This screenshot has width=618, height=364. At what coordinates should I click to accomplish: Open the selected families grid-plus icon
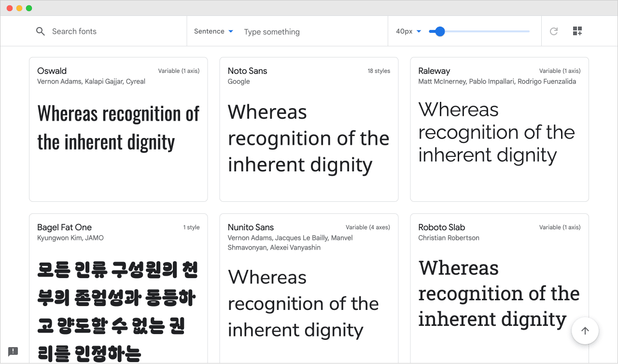(577, 31)
